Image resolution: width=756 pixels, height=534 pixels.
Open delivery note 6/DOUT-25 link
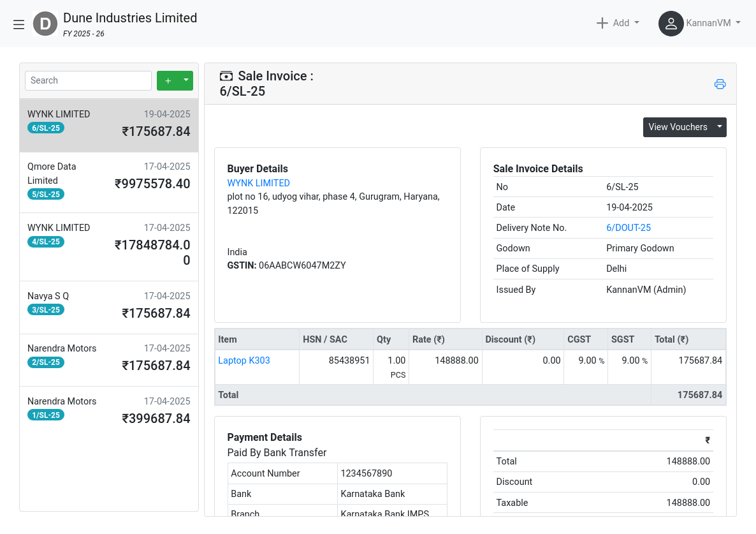coord(629,228)
